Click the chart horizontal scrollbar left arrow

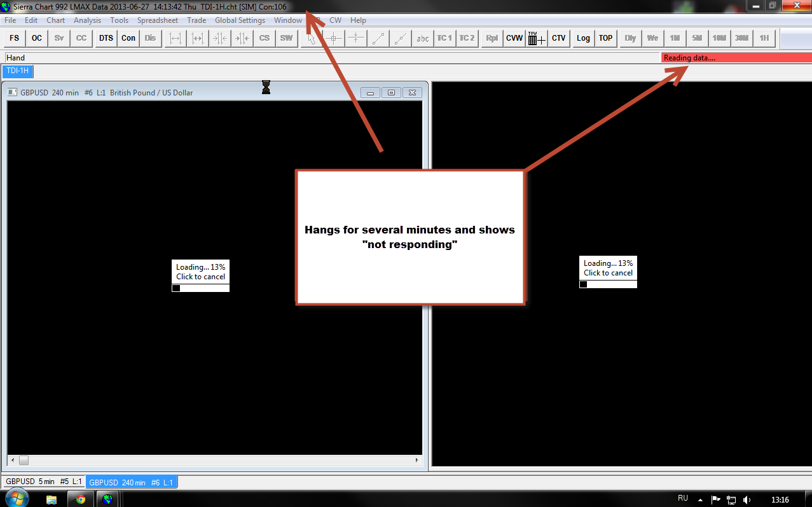coord(12,460)
